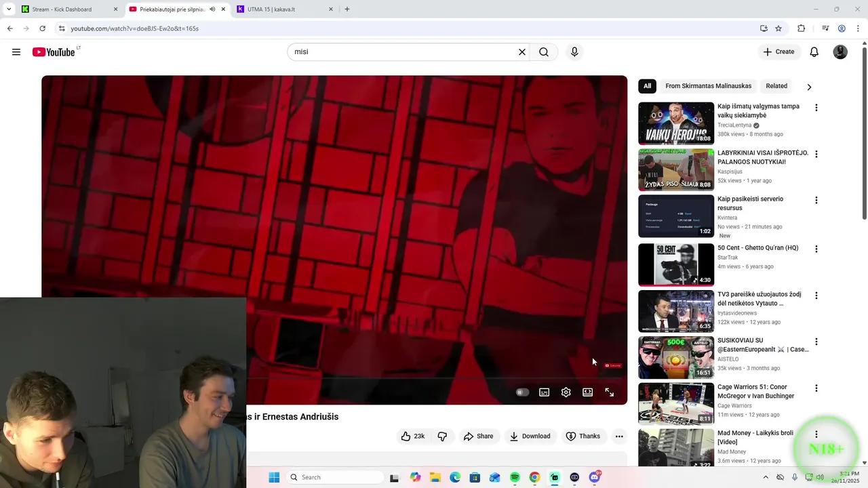
Task: Switch to theater mode
Action: tap(588, 392)
